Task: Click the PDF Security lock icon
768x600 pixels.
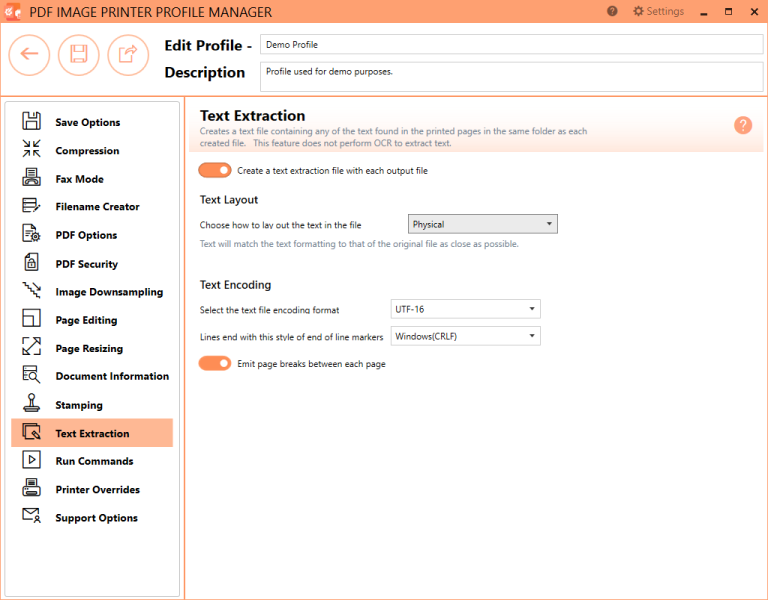Action: pos(31,262)
